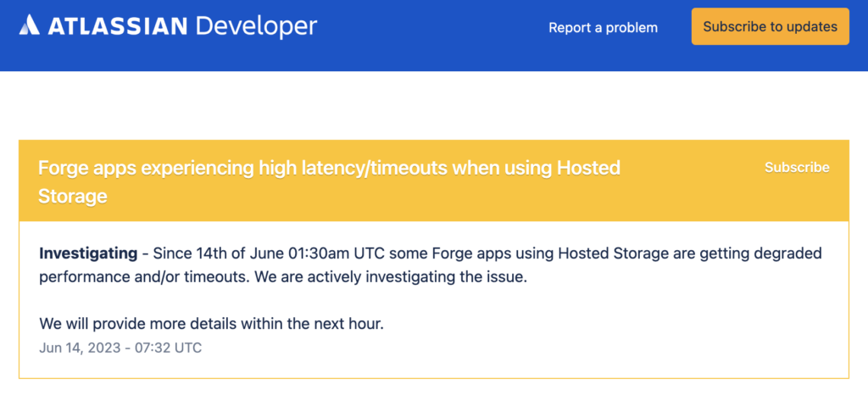Click the Subscribe to updates button
This screenshot has width=868, height=395.
770,26
